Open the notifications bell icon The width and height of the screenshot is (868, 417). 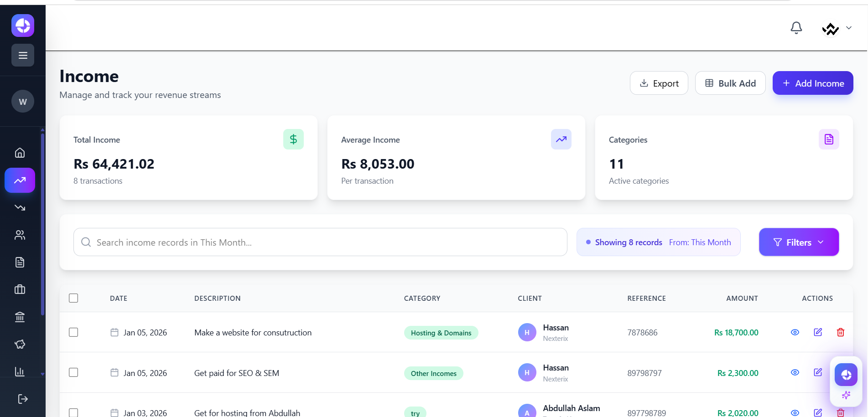click(796, 27)
